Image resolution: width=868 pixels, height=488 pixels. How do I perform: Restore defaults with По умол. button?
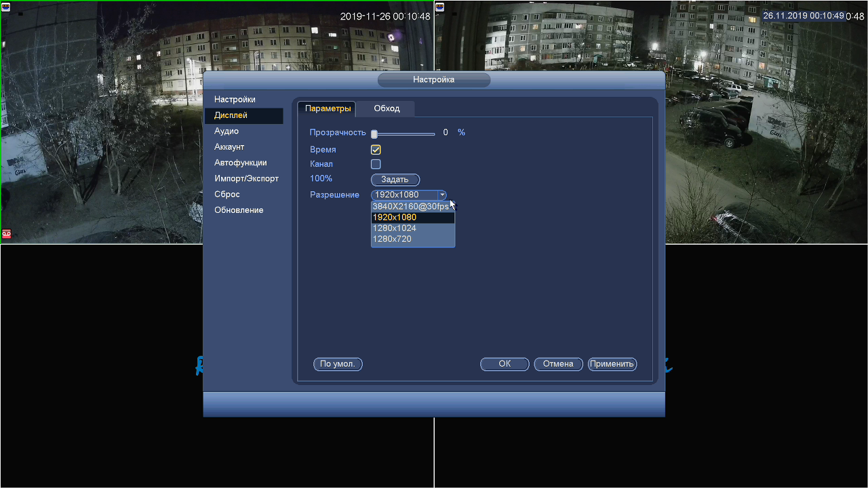click(338, 364)
